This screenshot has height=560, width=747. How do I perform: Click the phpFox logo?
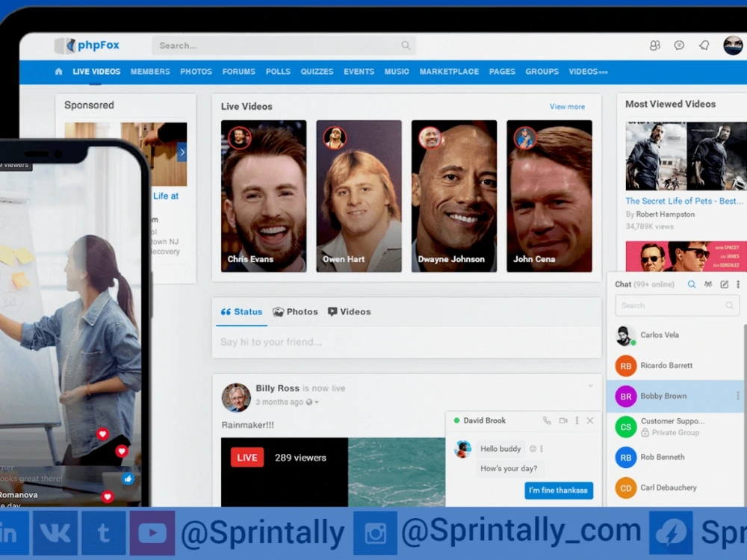click(x=87, y=46)
